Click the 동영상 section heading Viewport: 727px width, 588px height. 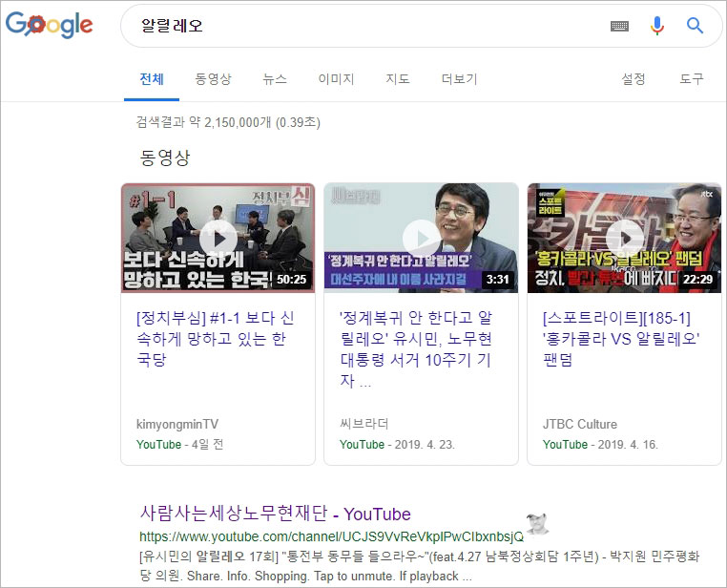click(165, 157)
